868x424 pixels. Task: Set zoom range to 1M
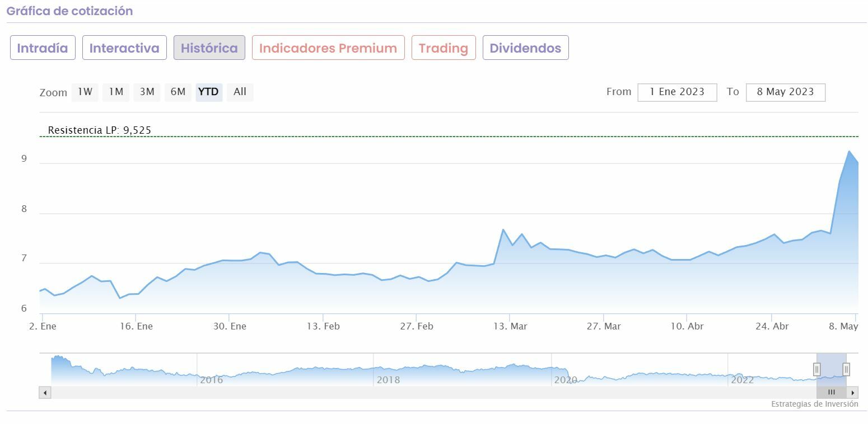pyautogui.click(x=116, y=92)
